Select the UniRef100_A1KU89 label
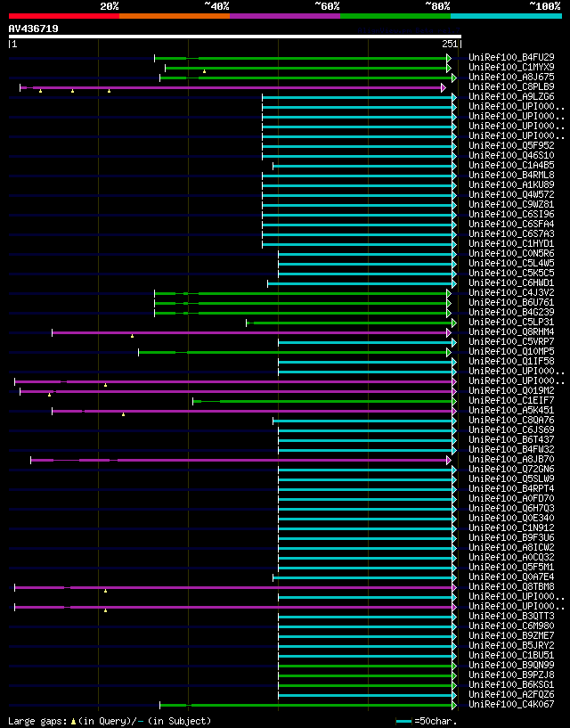The height and width of the screenshot is (728, 570). 511,184
